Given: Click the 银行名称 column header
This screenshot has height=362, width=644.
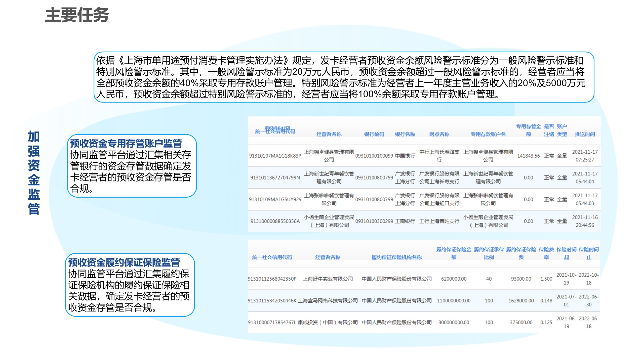Looking at the screenshot, I should (x=405, y=134).
